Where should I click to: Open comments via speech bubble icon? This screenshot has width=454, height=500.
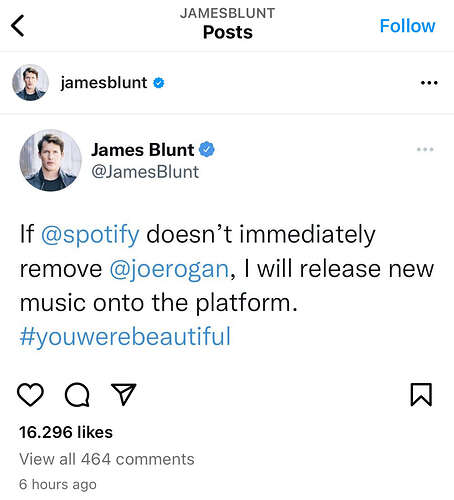pyautogui.click(x=77, y=395)
